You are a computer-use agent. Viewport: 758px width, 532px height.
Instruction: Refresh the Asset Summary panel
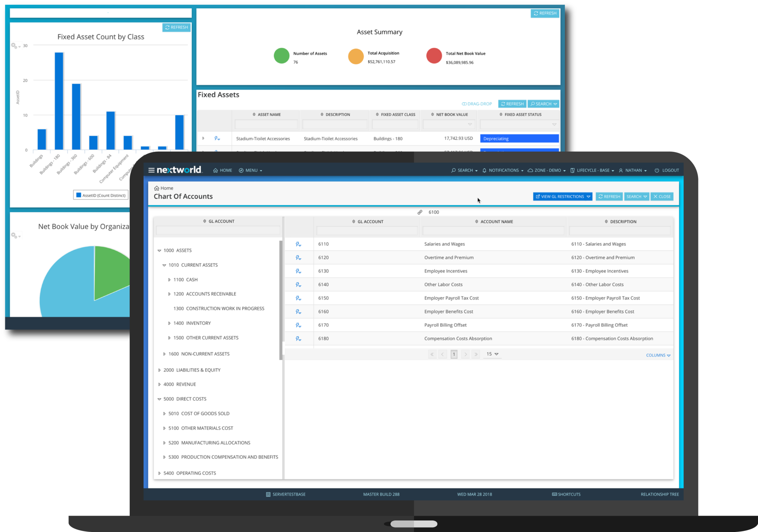click(x=545, y=13)
